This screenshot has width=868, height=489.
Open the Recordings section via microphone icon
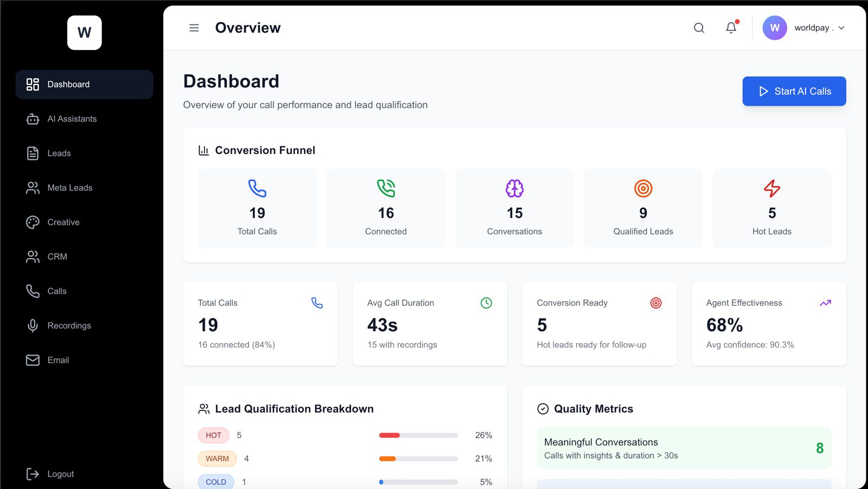coord(33,325)
